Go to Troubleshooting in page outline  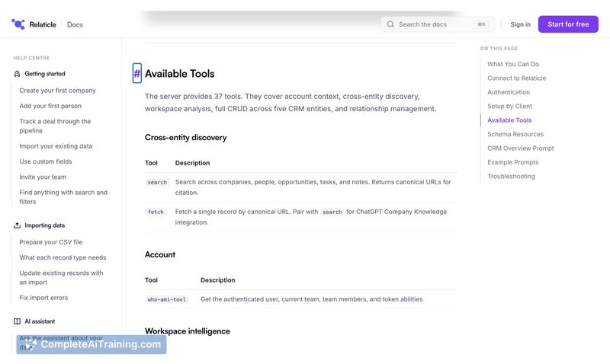pyautogui.click(x=511, y=176)
